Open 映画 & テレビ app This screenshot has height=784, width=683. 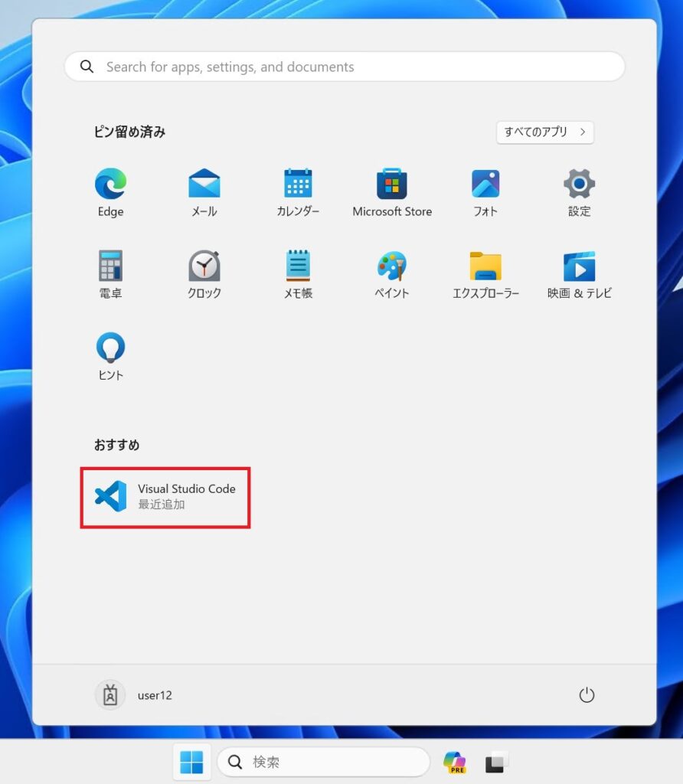[579, 275]
